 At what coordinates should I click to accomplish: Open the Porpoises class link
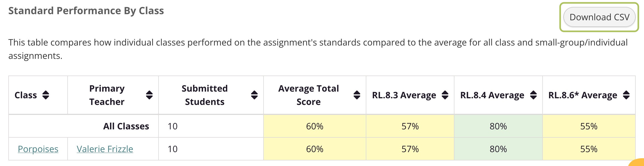coord(38,149)
